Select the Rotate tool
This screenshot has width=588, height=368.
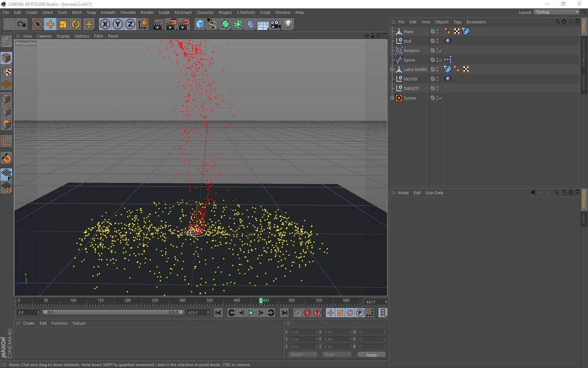[x=76, y=24]
